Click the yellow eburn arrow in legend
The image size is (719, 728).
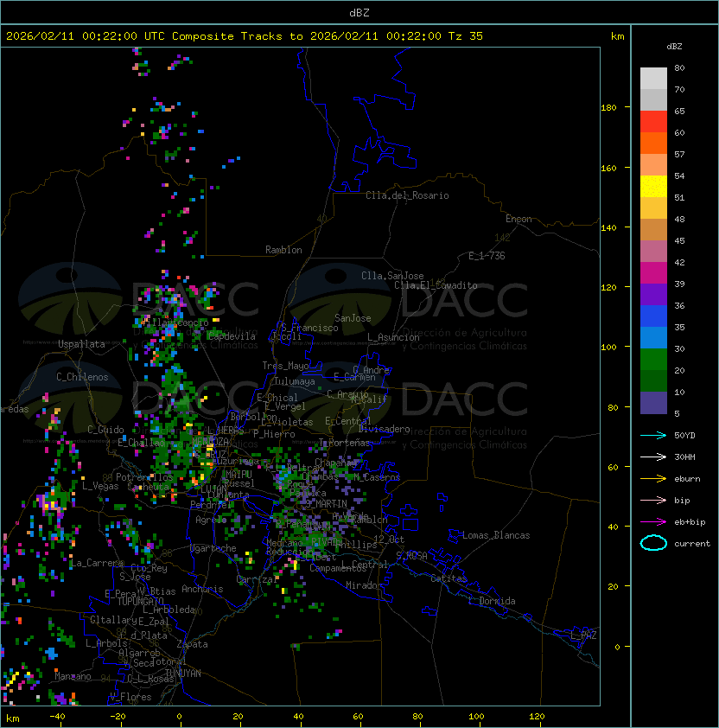tap(653, 479)
